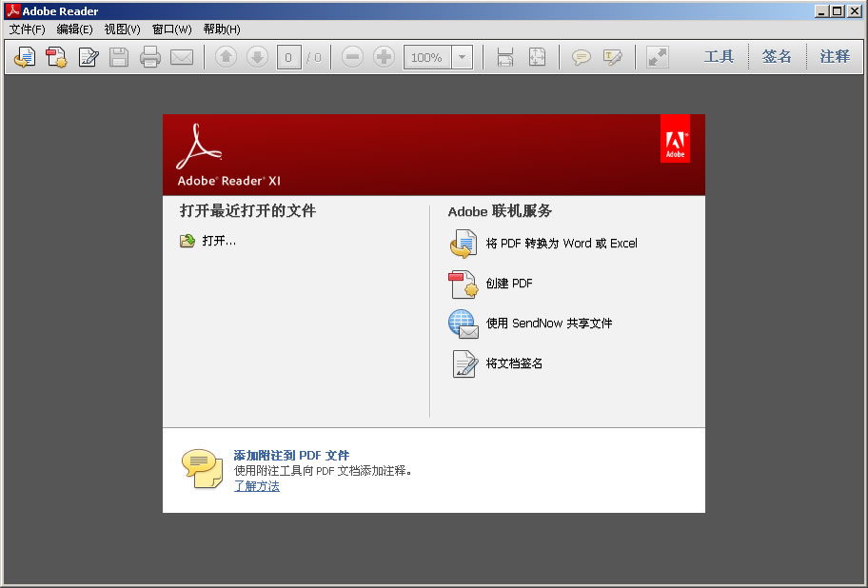868x588 pixels.
Task: Open the 帮助(H) menu
Action: [222, 29]
